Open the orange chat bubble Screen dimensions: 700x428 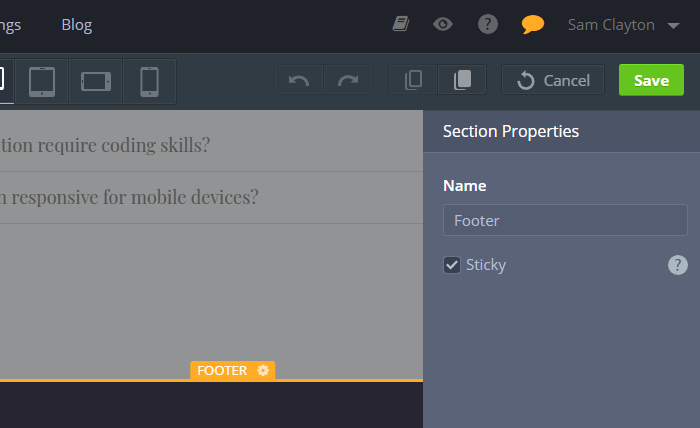click(532, 25)
